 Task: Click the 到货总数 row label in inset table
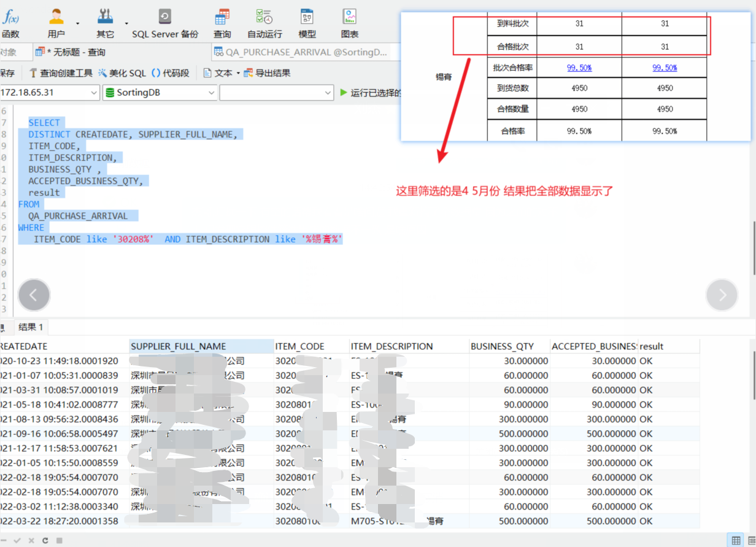tap(512, 88)
